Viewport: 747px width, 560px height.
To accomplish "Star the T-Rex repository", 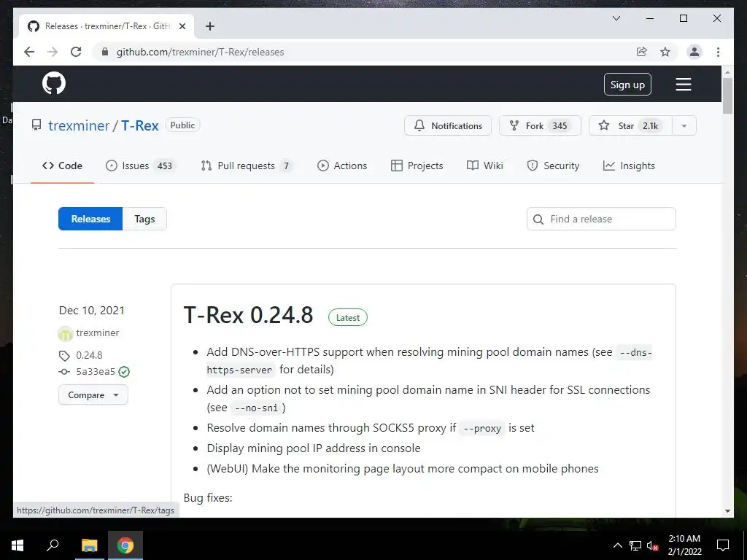I will 630,125.
